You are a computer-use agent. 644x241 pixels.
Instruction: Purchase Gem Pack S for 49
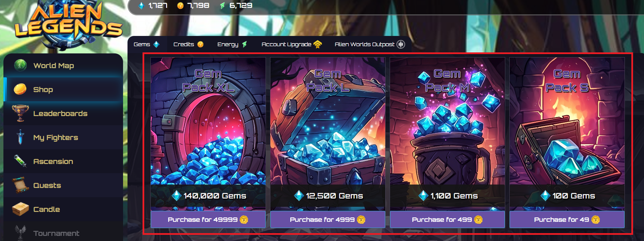point(567,219)
